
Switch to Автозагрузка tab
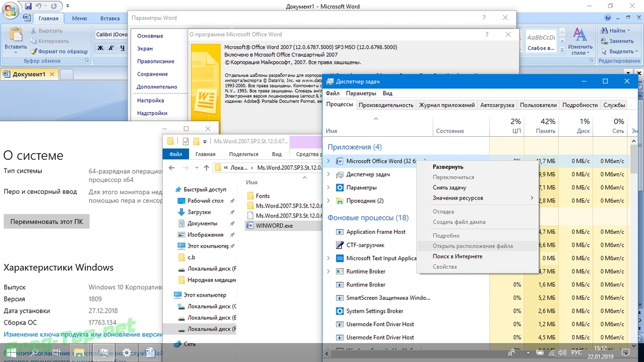(x=497, y=105)
